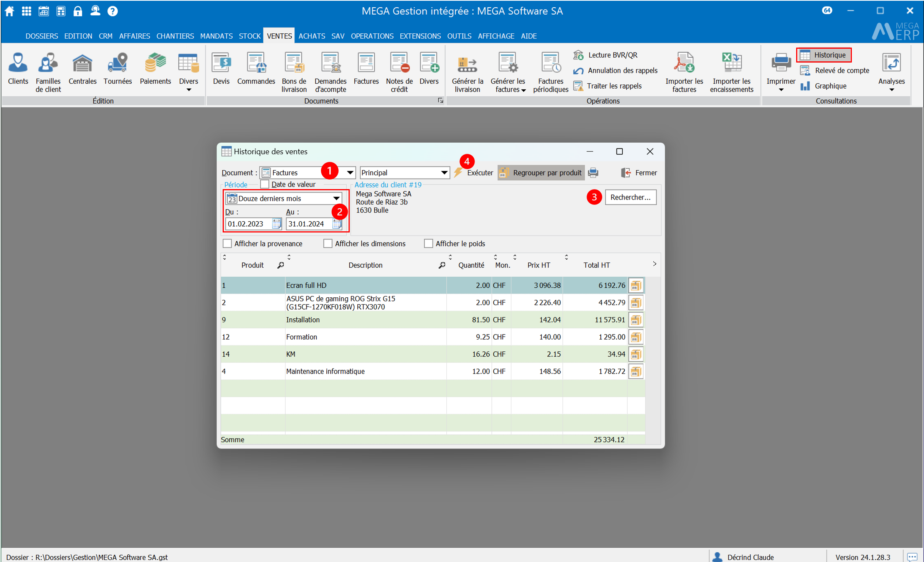Screen dimensions: 924x562
Task: Toggle Regrouper par produit
Action: point(541,173)
